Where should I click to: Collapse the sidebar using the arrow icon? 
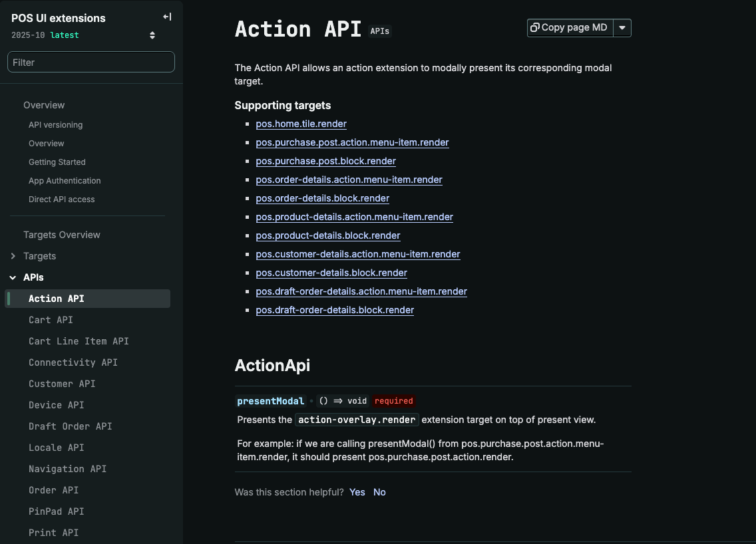pos(167,17)
